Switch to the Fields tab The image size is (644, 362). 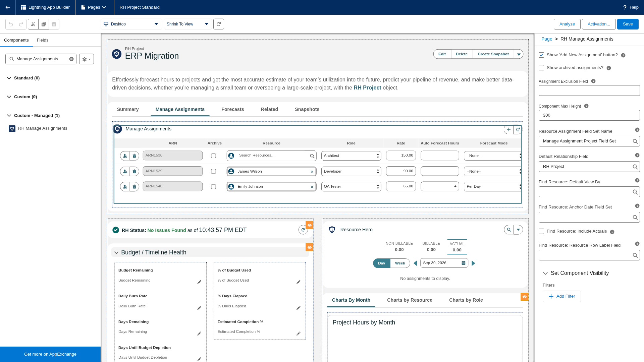coord(43,40)
